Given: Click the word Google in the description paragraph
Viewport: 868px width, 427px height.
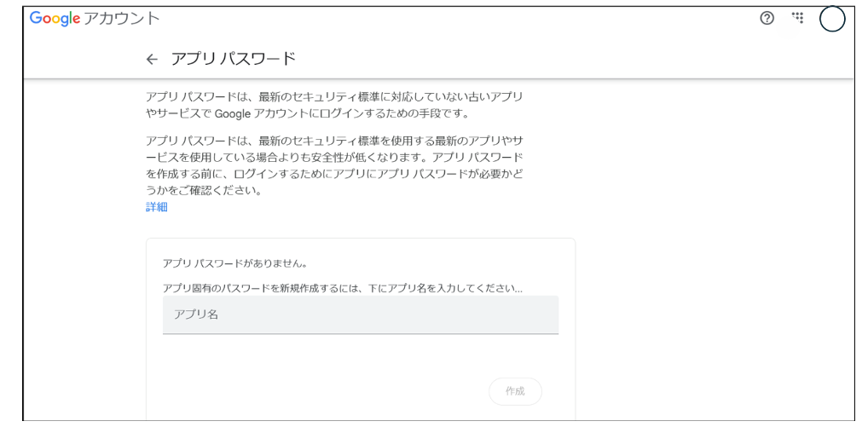Looking at the screenshot, I should pyautogui.click(x=230, y=114).
